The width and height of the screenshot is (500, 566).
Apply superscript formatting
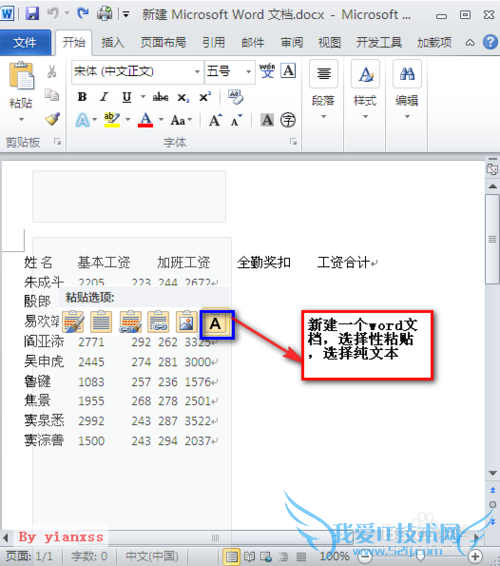(205, 97)
